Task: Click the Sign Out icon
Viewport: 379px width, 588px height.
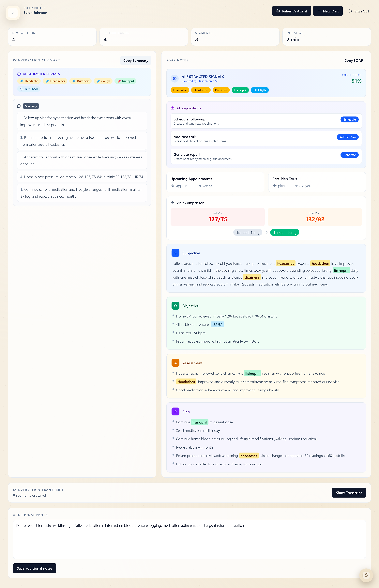Action: 350,11
